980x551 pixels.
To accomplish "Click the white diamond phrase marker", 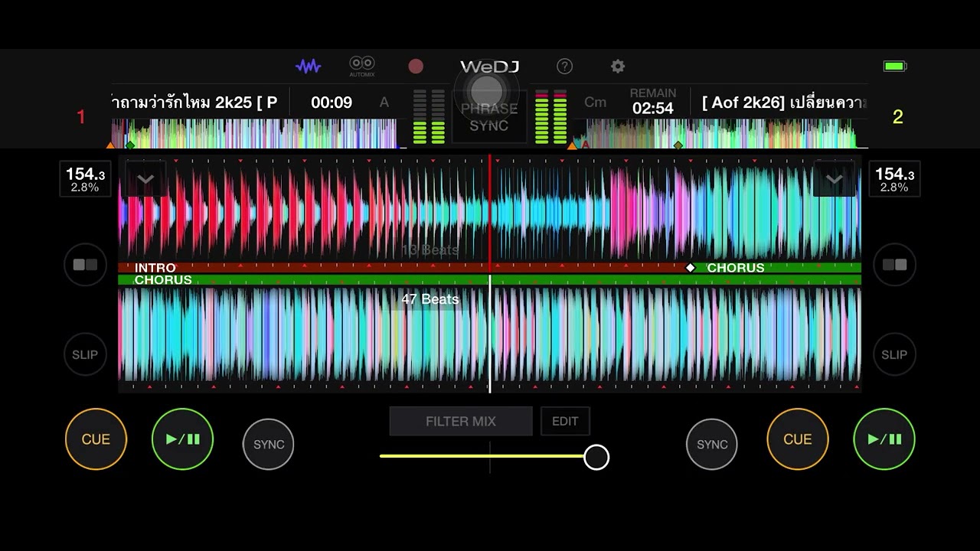I will (691, 268).
